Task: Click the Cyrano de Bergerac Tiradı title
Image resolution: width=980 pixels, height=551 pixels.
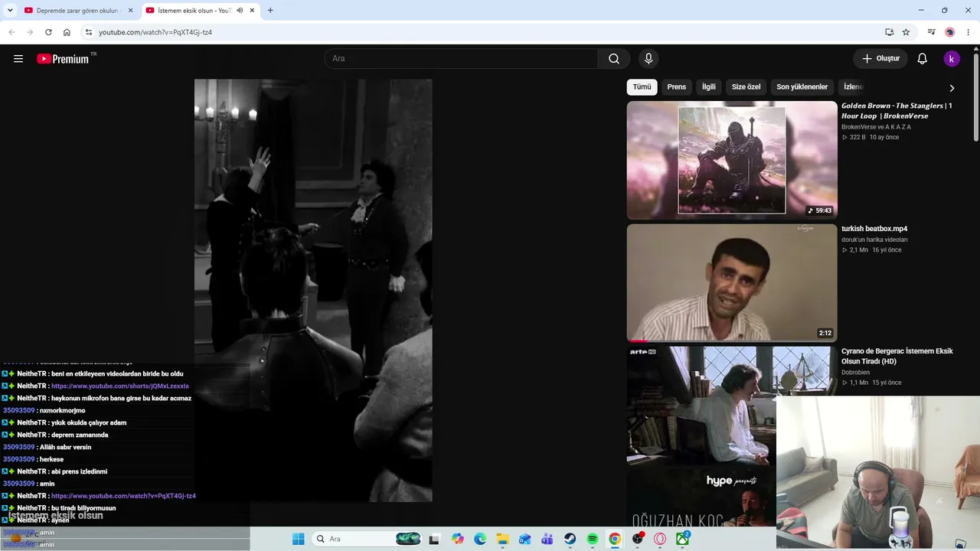Action: (897, 356)
